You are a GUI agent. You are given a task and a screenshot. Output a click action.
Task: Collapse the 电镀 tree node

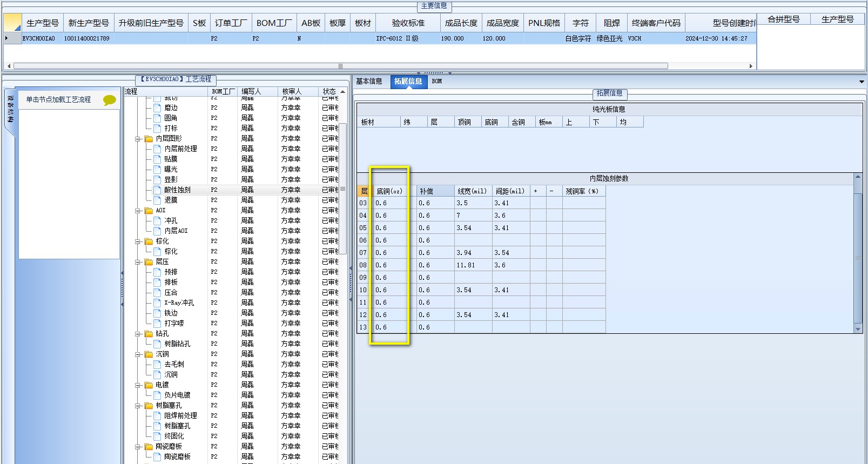[x=138, y=386]
